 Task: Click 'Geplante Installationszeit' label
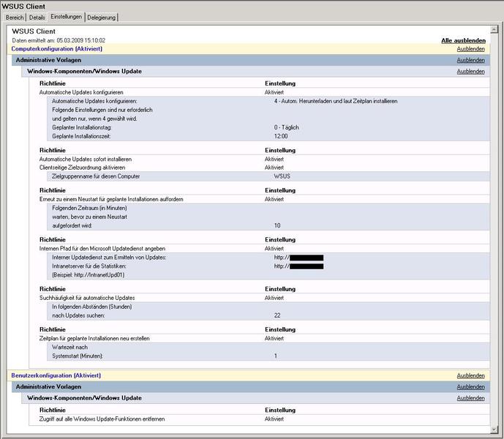pos(81,136)
